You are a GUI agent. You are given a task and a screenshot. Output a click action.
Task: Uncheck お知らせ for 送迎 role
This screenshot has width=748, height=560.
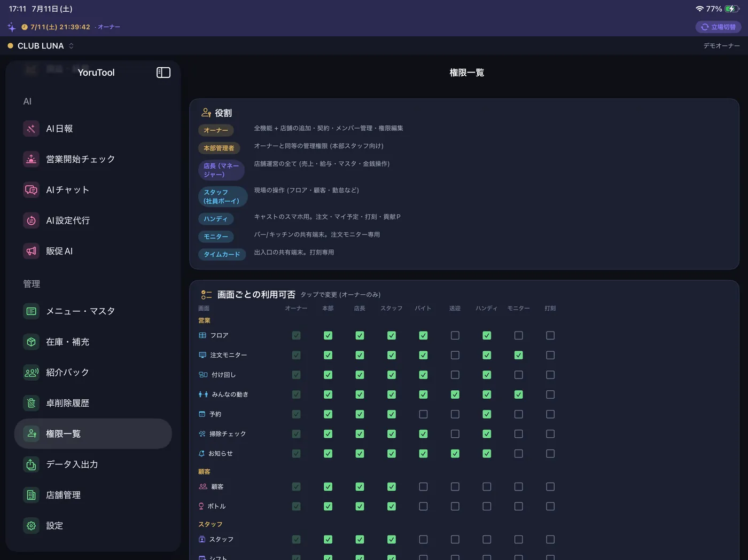coord(455,454)
